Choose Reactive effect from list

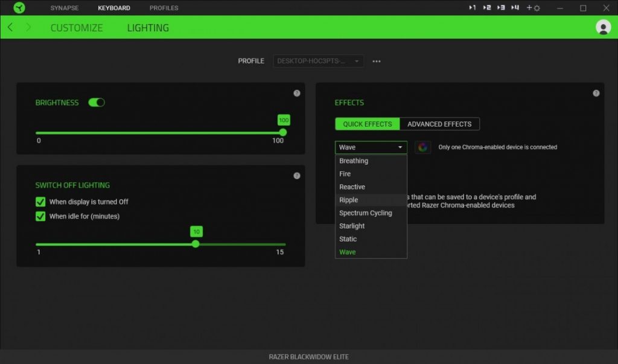371,187
